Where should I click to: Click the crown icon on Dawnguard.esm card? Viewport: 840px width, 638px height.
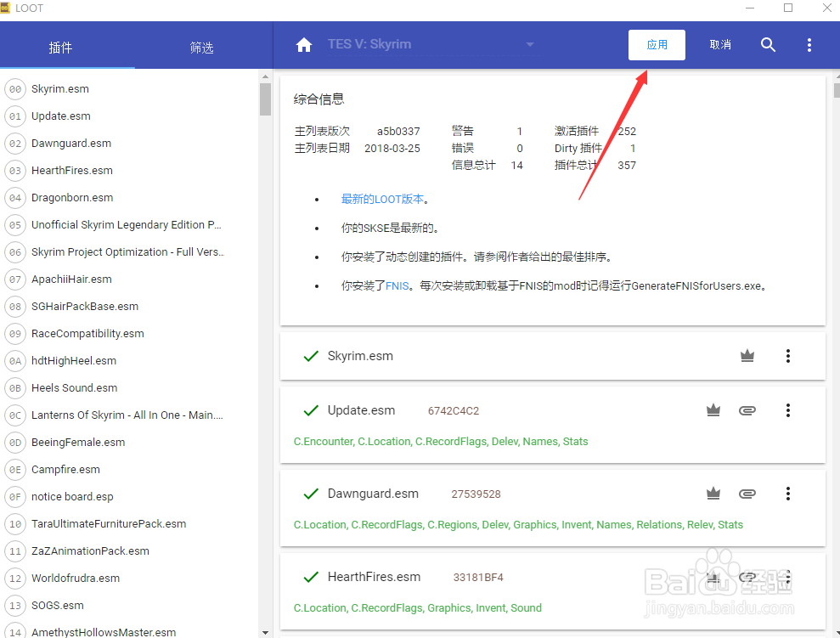713,494
